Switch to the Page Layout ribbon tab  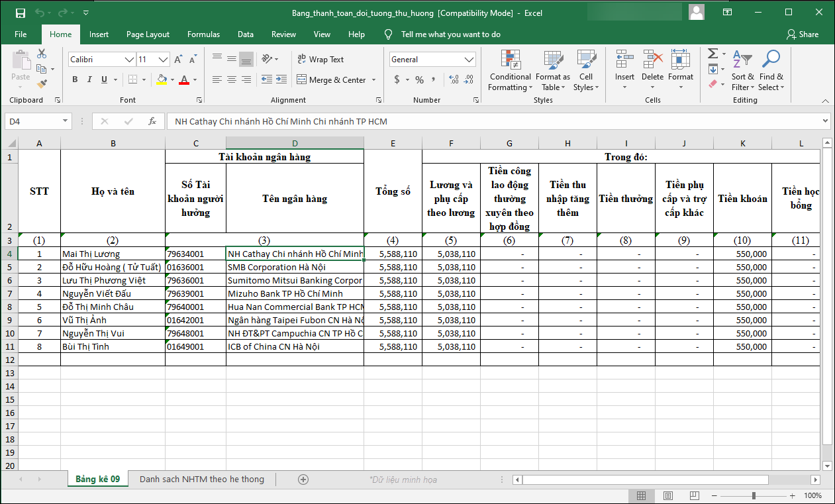(x=148, y=34)
